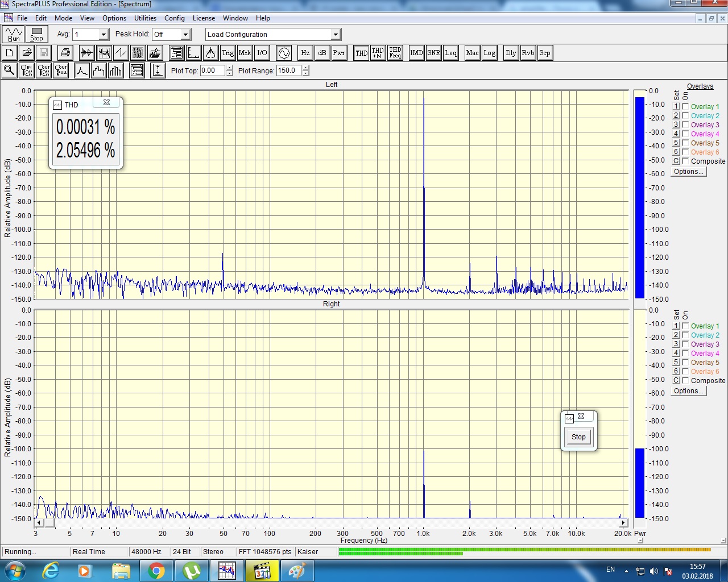
Task: Enable Overlay 1 checkbox in Right plot
Action: click(685, 326)
